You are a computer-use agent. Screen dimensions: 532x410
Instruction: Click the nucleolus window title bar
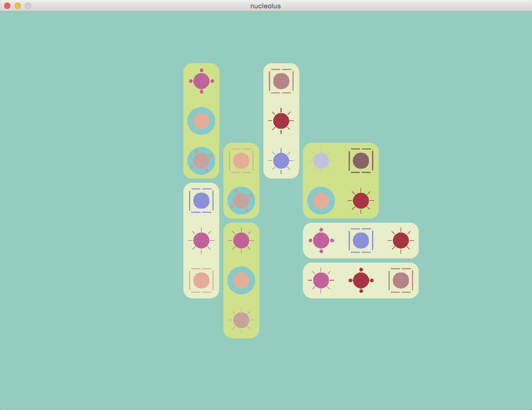[265, 6]
